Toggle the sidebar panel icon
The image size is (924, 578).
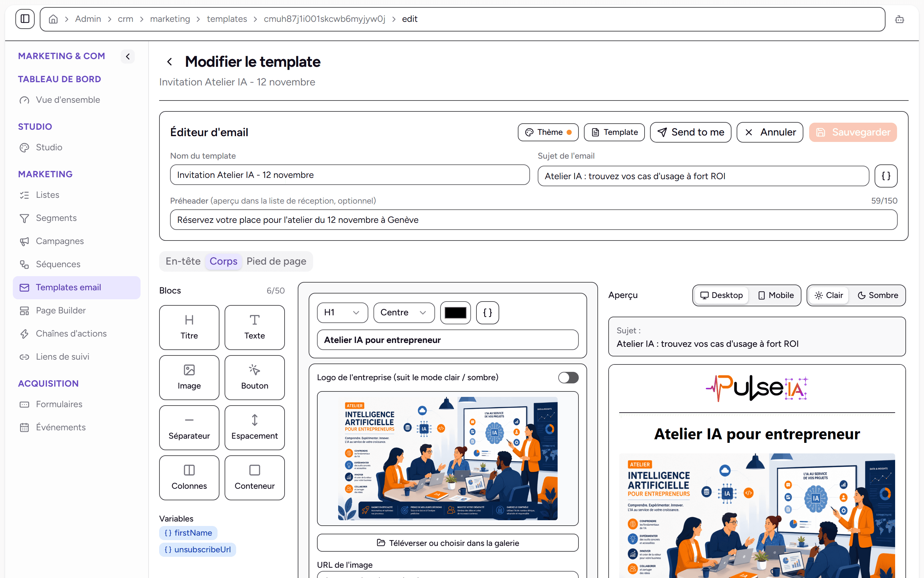[25, 19]
